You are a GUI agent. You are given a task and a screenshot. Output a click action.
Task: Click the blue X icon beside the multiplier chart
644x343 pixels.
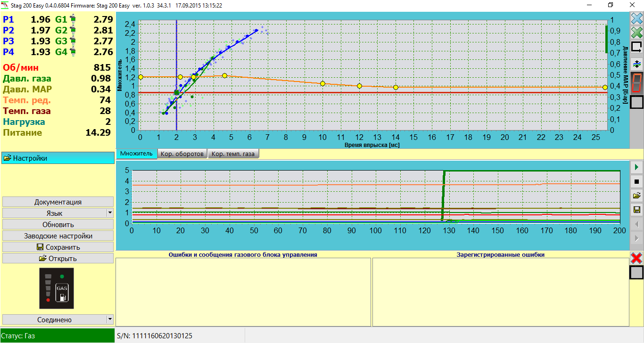pyautogui.click(x=636, y=19)
